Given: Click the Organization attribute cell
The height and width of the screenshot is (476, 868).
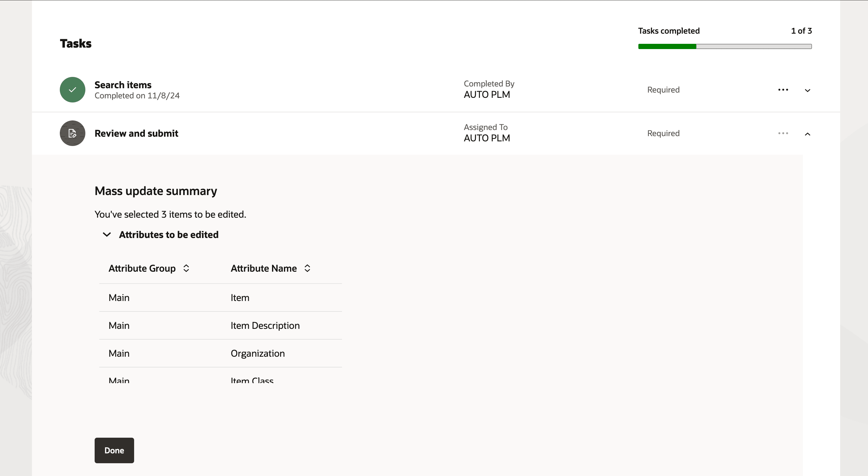Looking at the screenshot, I should click(x=258, y=354).
